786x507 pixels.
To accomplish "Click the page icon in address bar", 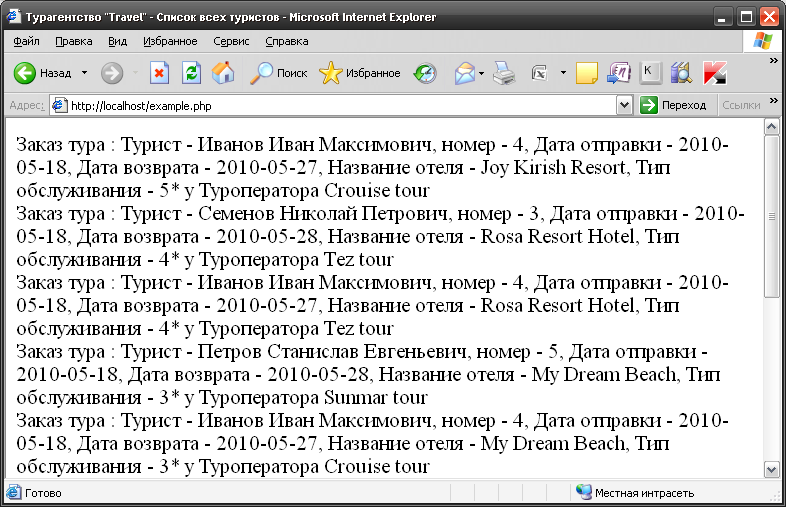I will click(60, 105).
